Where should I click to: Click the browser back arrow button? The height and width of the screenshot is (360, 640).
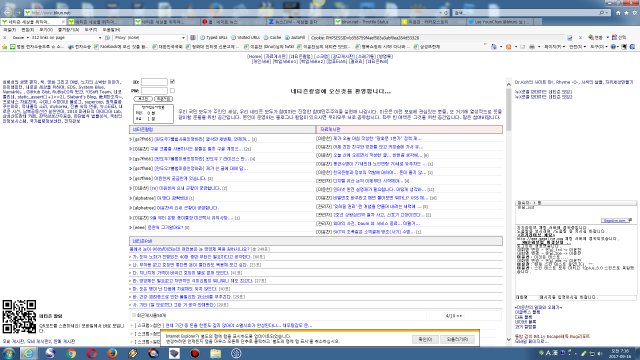coord(7,12)
